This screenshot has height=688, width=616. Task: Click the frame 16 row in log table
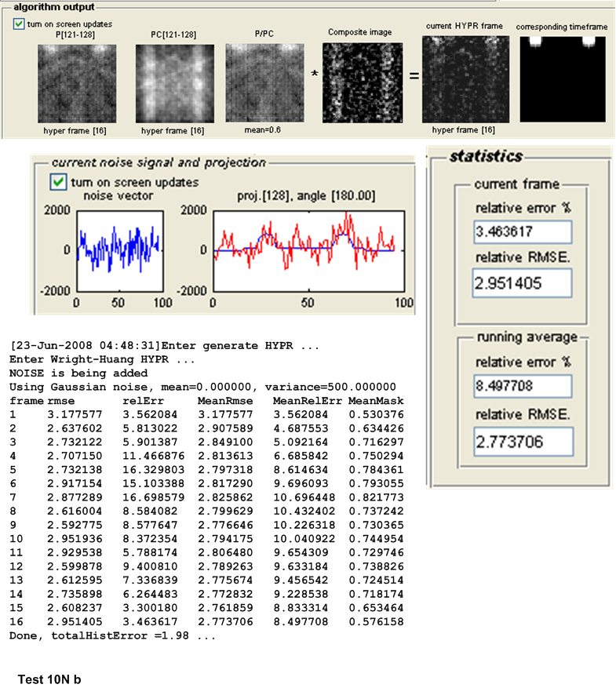click(204, 624)
